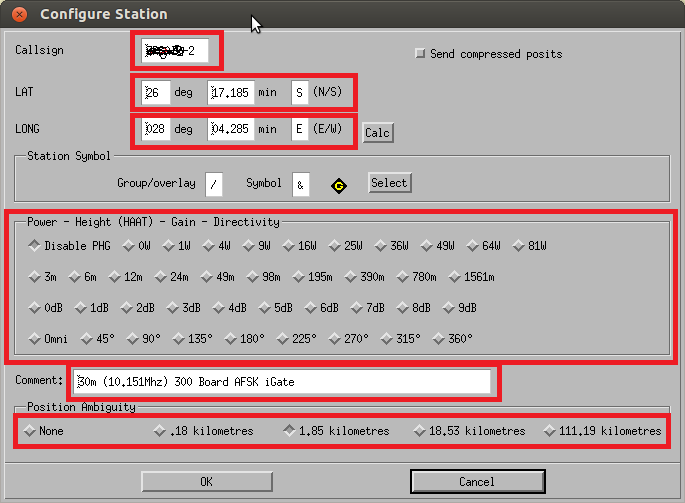Set position ambiguity to 1.85 kilometres
This screenshot has width=685, height=503.
[x=336, y=431]
